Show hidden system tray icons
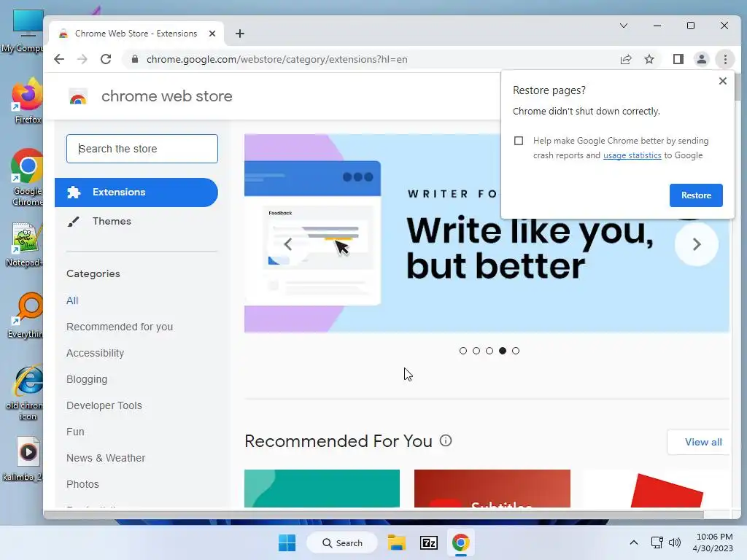The image size is (747, 560). tap(634, 542)
